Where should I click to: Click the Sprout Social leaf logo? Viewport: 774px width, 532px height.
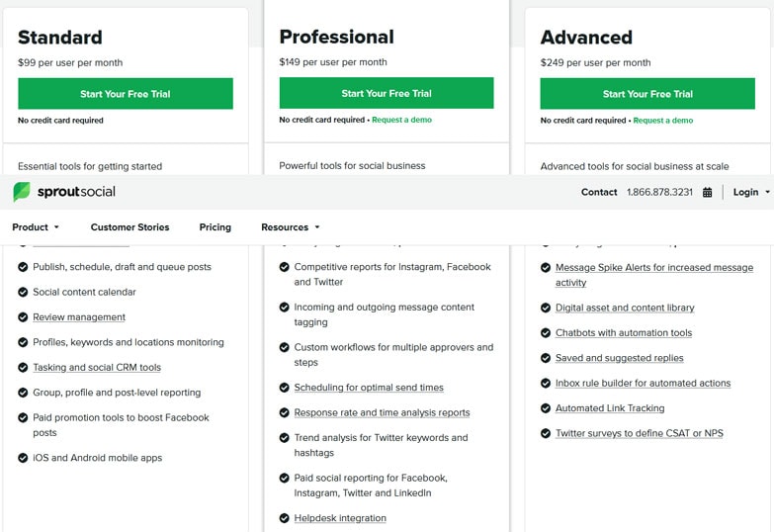[22, 192]
